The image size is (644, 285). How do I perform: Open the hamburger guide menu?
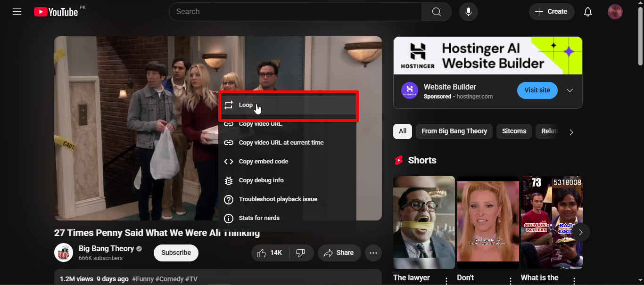(17, 12)
